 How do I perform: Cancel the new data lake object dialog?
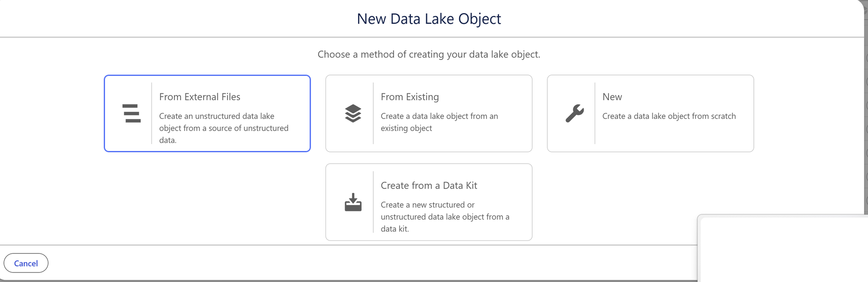[26, 263]
